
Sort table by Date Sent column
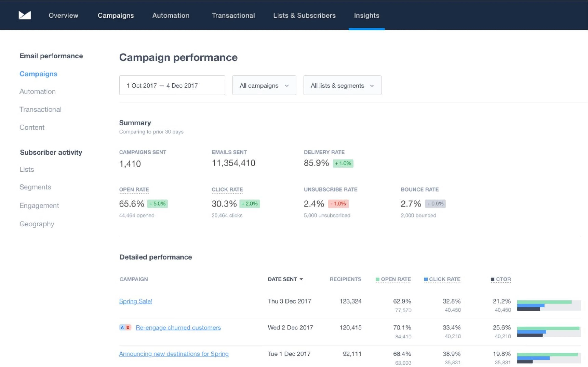point(282,279)
